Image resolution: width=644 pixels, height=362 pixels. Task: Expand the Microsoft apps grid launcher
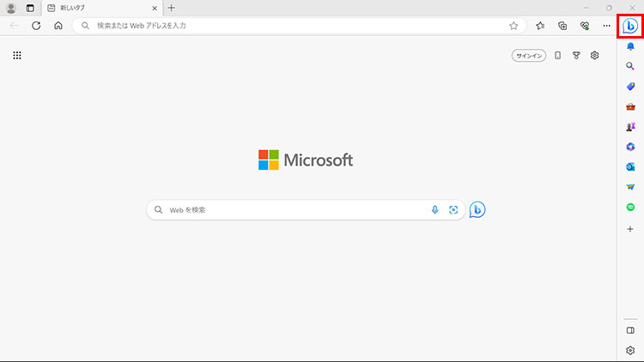[17, 56]
